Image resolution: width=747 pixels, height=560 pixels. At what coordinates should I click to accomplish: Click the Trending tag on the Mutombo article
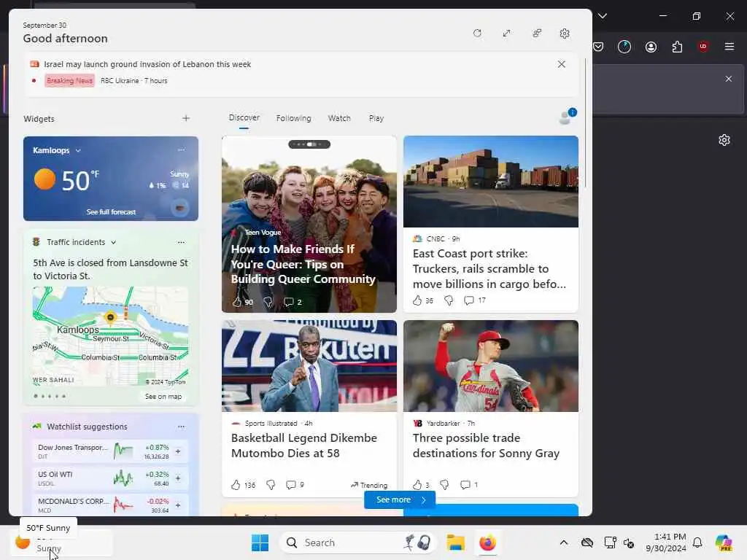(369, 485)
